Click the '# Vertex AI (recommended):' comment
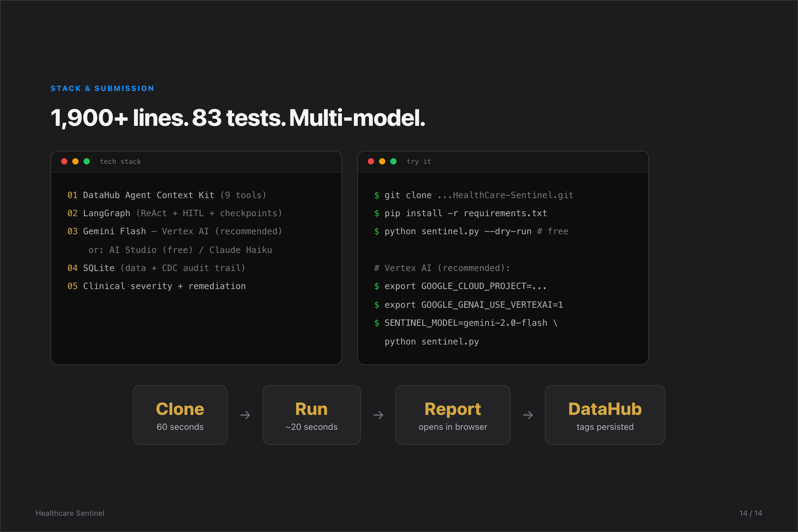The image size is (798, 532). (x=442, y=268)
